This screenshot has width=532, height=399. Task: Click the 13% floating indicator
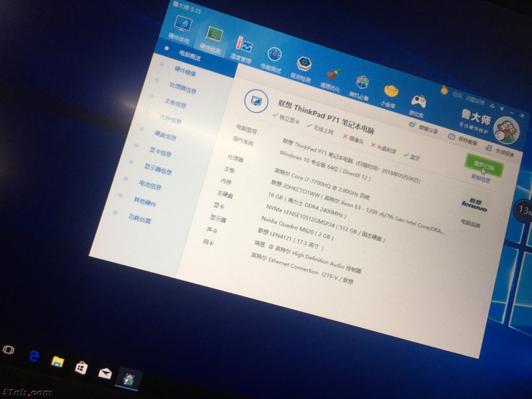[x=524, y=210]
